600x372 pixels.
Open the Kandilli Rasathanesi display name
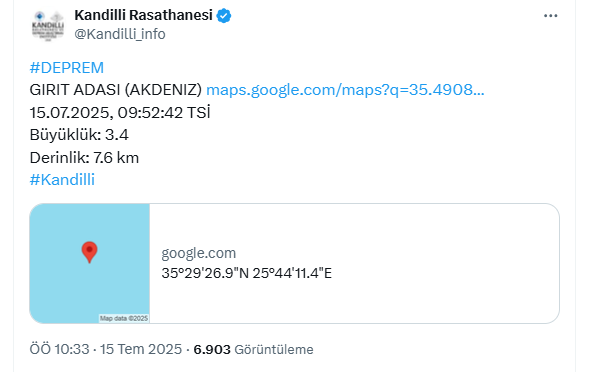(143, 15)
